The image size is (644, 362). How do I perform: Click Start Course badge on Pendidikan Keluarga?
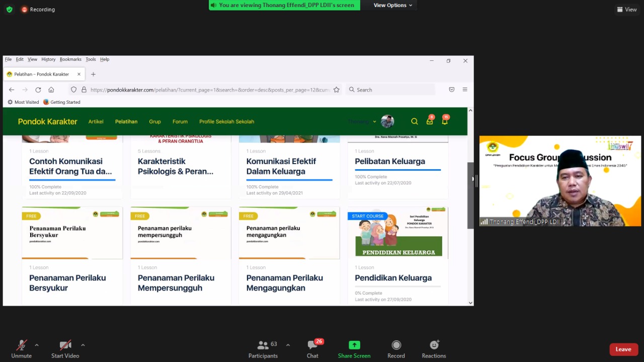[x=368, y=216]
